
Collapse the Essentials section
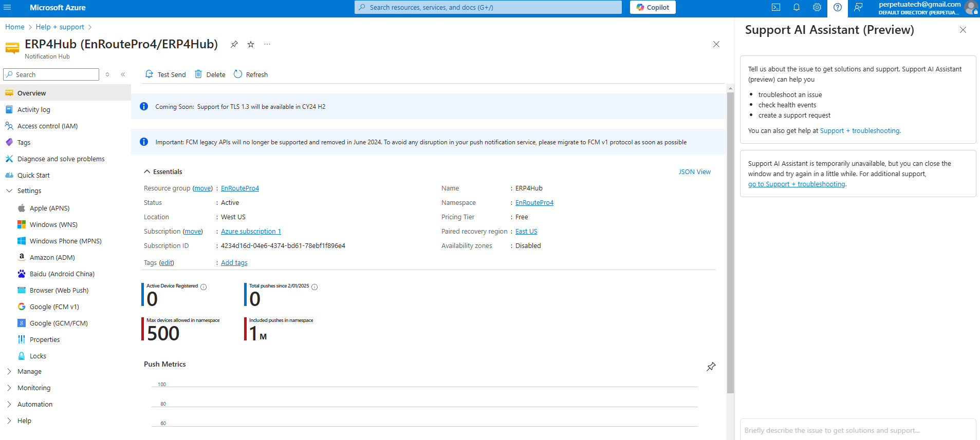pyautogui.click(x=163, y=171)
